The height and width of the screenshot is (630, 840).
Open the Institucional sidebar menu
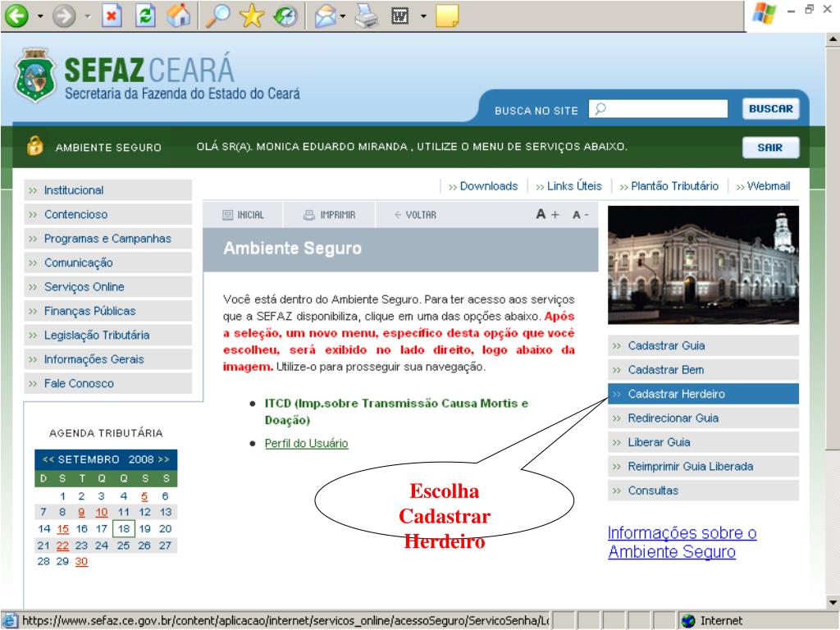point(107,190)
